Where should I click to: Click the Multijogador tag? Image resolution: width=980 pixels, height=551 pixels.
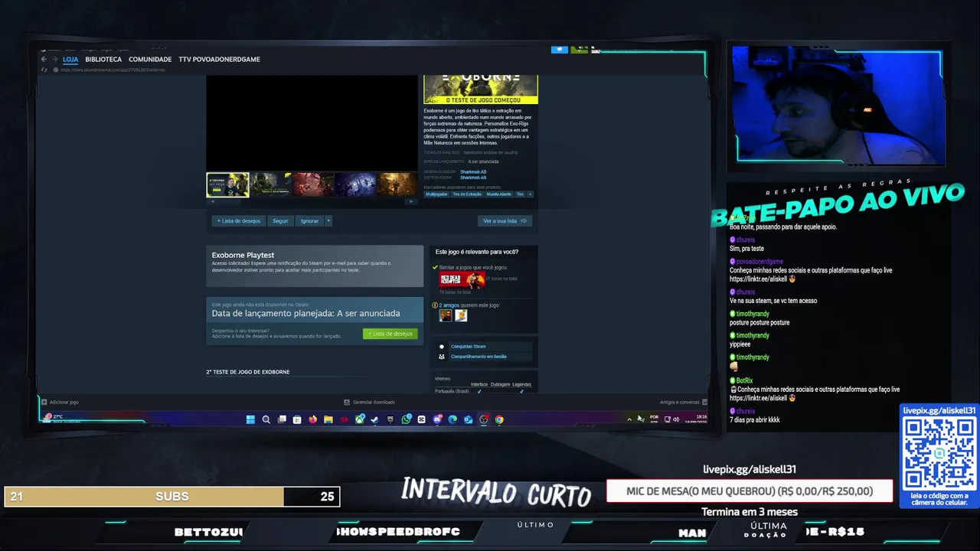point(436,194)
